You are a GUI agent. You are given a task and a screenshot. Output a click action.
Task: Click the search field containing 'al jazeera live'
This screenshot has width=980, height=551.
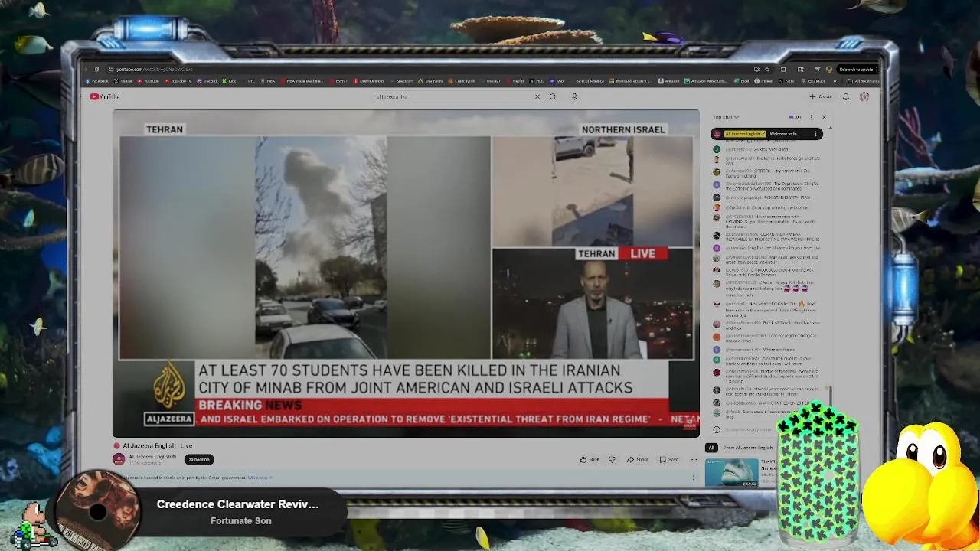tap(452, 96)
